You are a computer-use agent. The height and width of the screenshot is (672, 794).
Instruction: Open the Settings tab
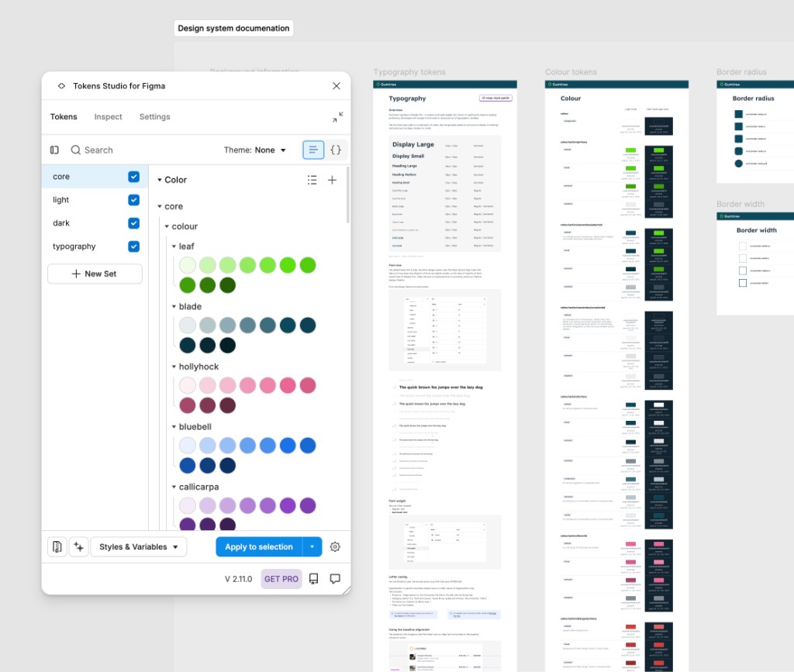[154, 117]
